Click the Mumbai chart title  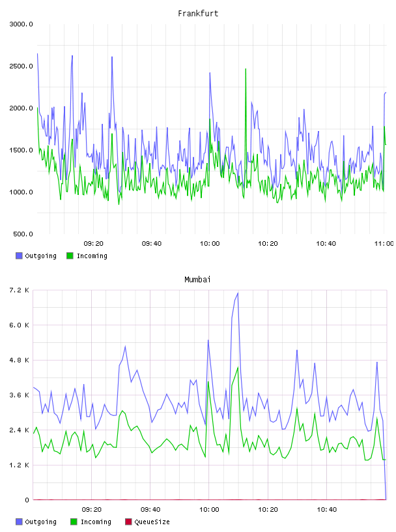[x=197, y=280]
